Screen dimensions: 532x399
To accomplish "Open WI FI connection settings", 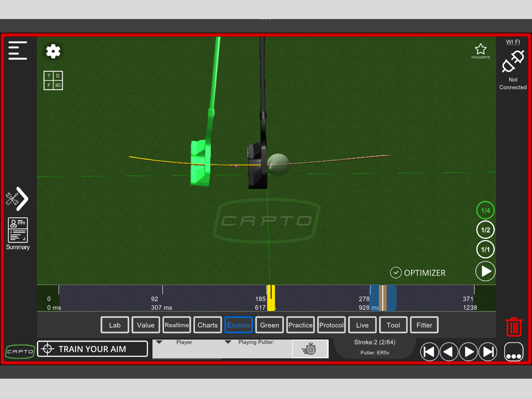I will point(513,42).
